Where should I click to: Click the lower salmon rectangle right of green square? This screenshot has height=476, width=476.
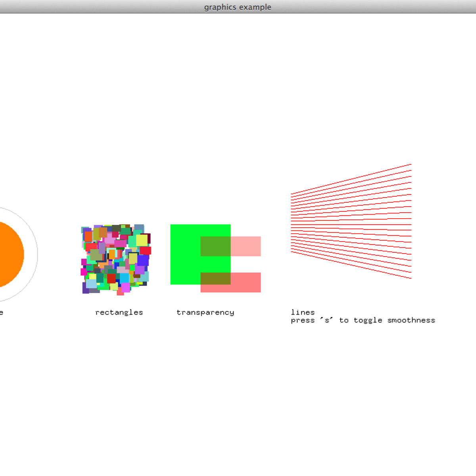click(x=246, y=282)
